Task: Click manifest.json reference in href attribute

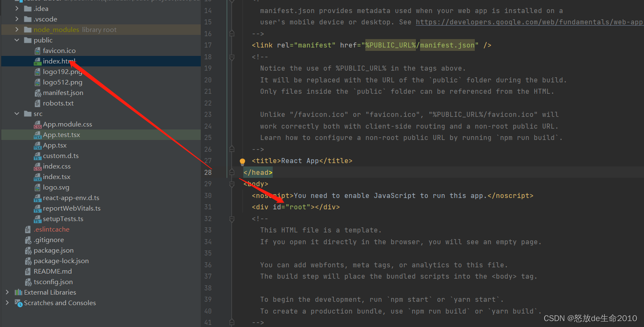Action: [x=447, y=45]
